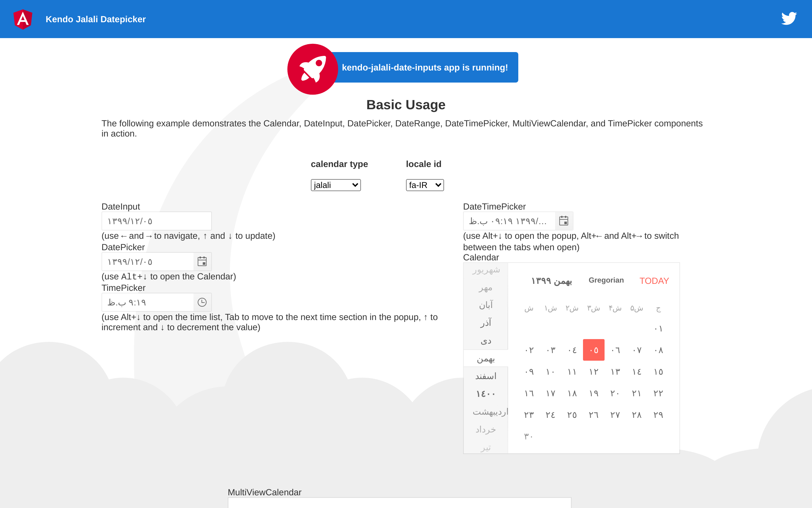
Task: Select day ۰۹ in the calendar
Action: tap(529, 371)
